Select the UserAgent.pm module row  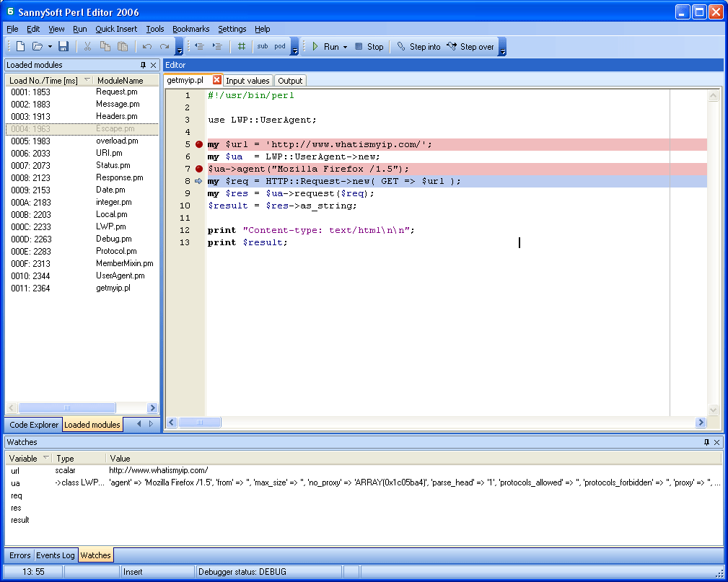coord(120,275)
